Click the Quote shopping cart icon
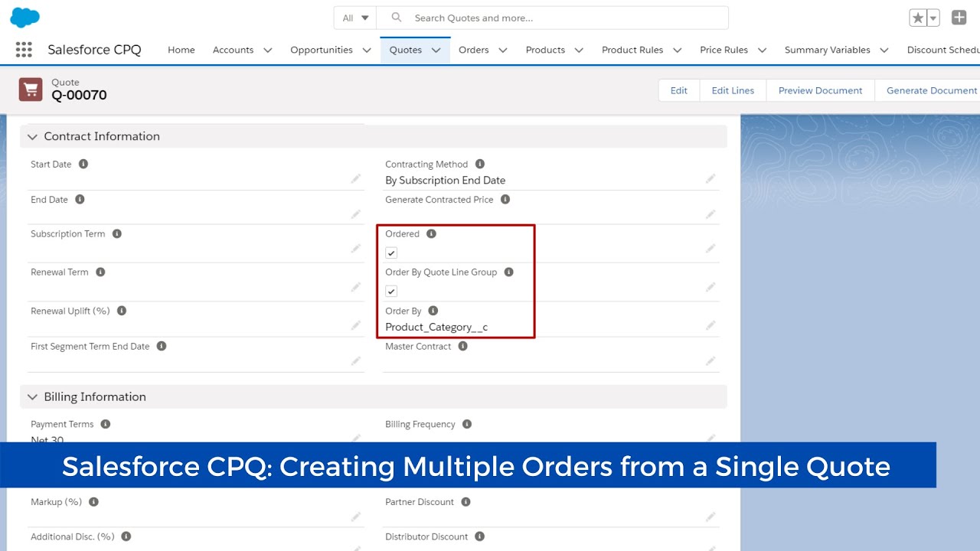Screen dimensions: 980x551 click(x=31, y=90)
